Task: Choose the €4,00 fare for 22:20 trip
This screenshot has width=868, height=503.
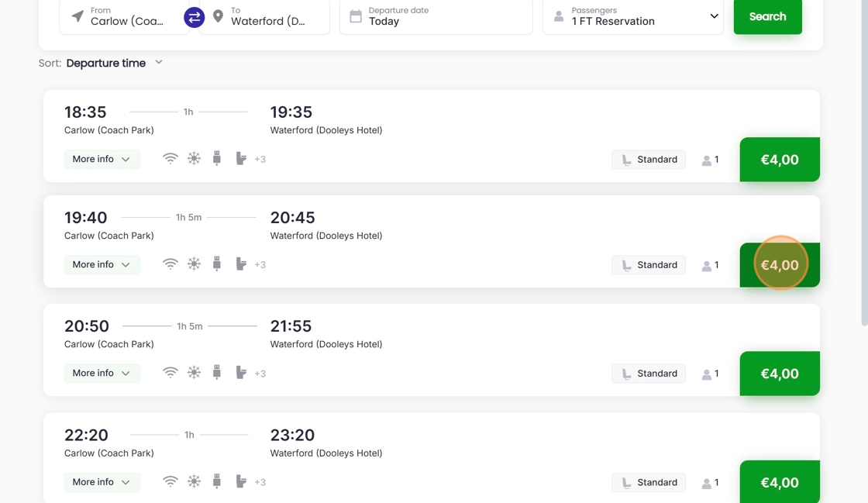Action: (x=779, y=482)
